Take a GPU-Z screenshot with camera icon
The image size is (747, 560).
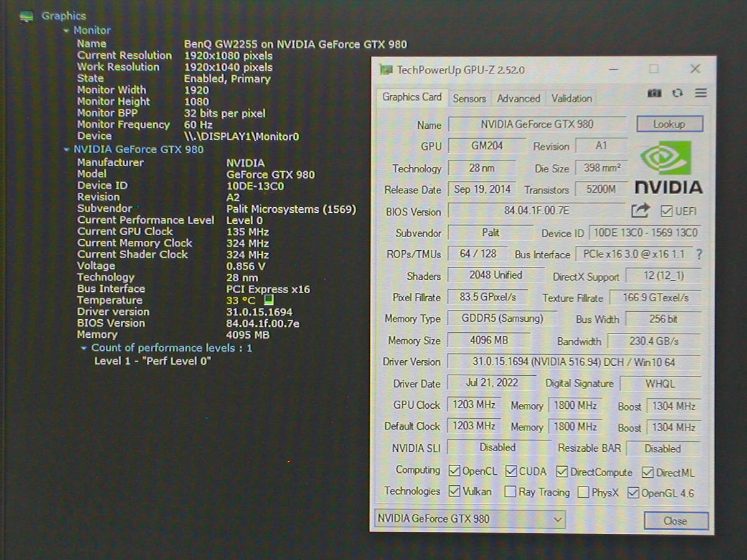pos(654,93)
